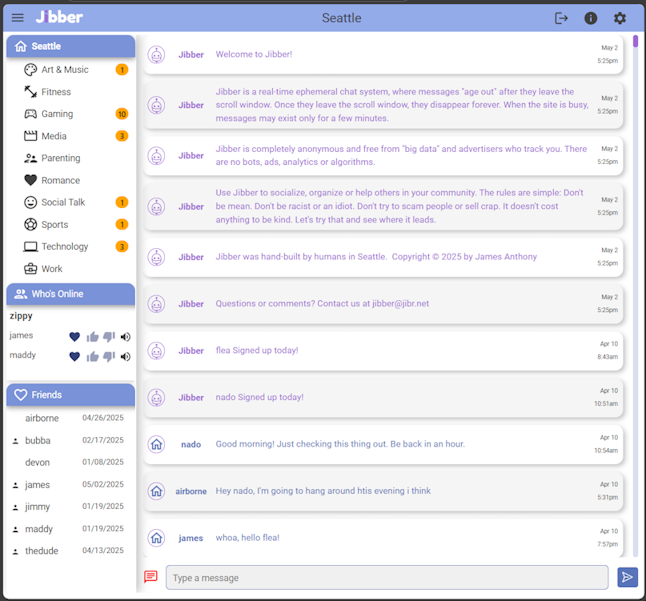Click the send message arrow button

(x=627, y=577)
